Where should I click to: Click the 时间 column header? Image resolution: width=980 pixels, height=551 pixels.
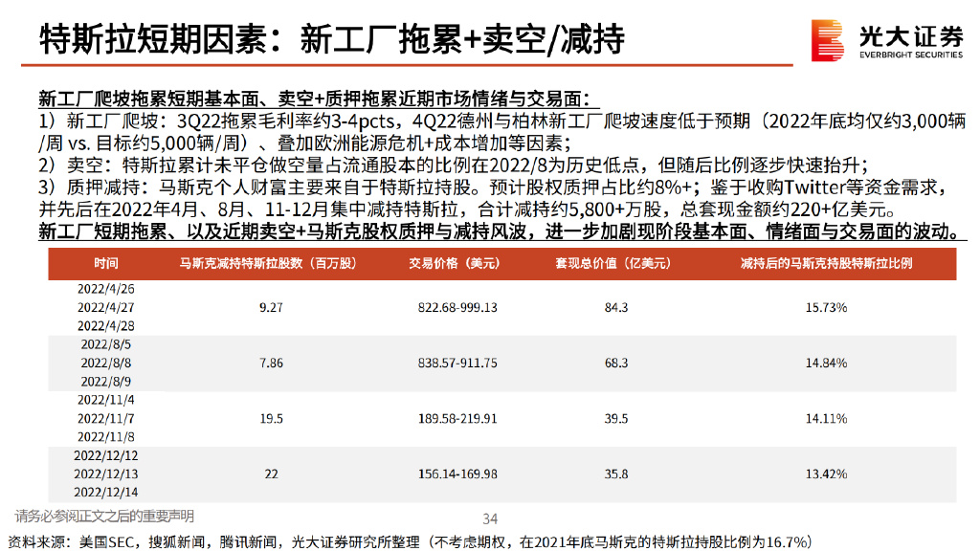click(105, 264)
